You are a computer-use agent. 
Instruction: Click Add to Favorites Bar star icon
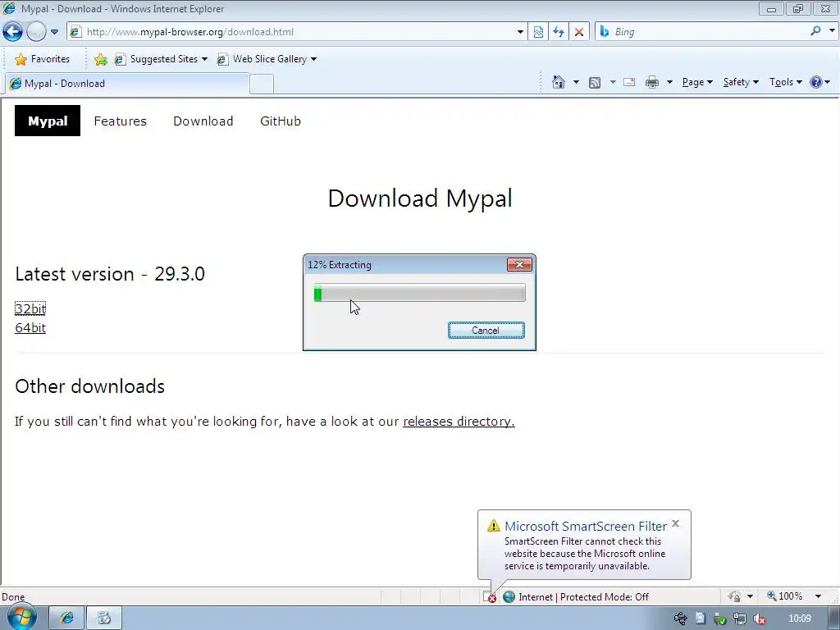click(x=100, y=59)
